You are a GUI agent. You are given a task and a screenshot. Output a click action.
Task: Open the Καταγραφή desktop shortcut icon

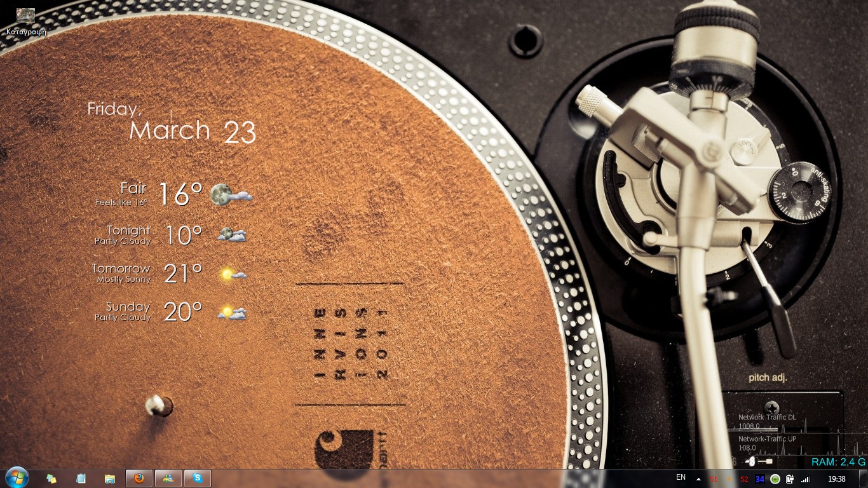(x=26, y=22)
